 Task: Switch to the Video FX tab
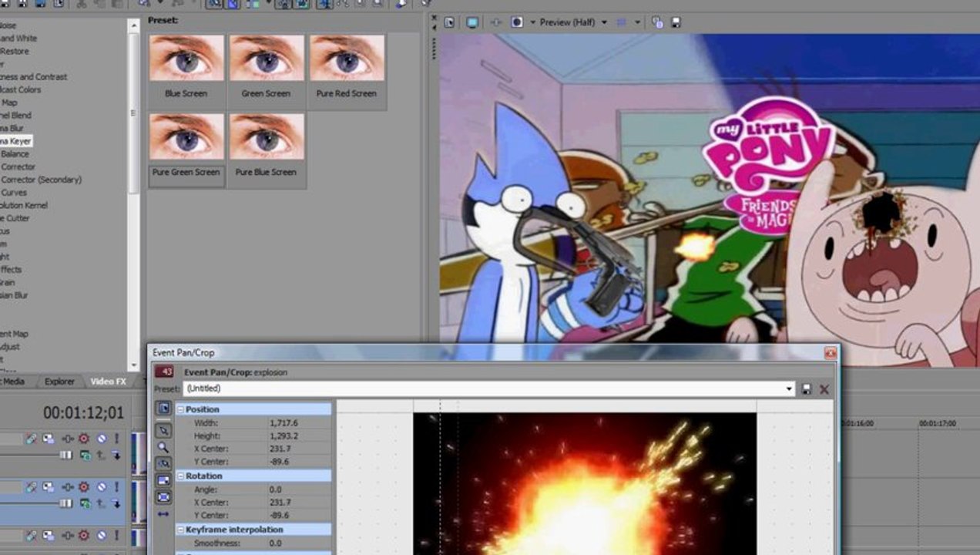108,382
